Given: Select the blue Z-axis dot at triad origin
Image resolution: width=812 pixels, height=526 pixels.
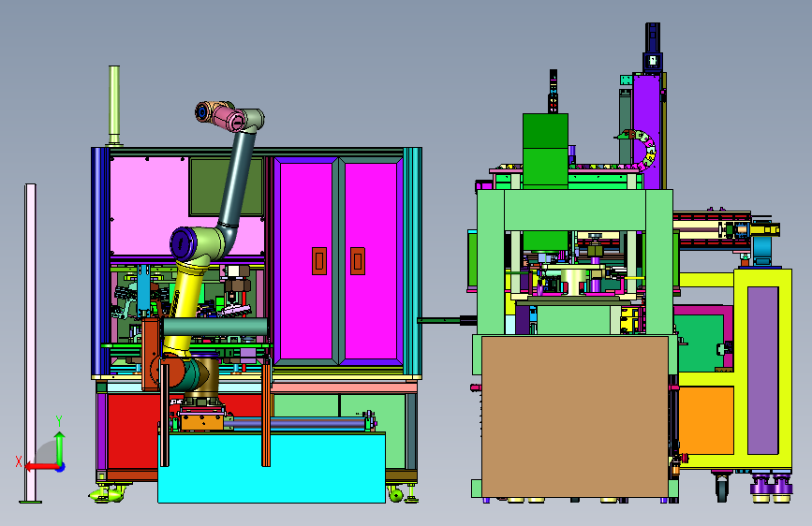Looking at the screenshot, I should tap(60, 467).
